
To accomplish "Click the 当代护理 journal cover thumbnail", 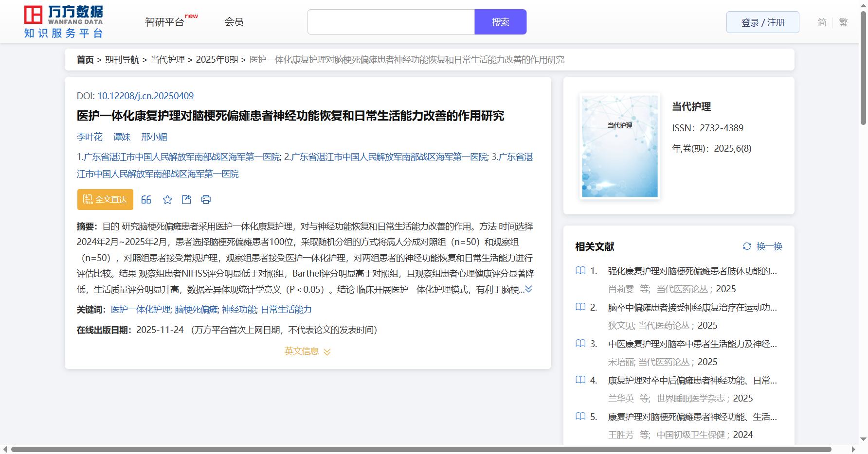I will 619,146.
